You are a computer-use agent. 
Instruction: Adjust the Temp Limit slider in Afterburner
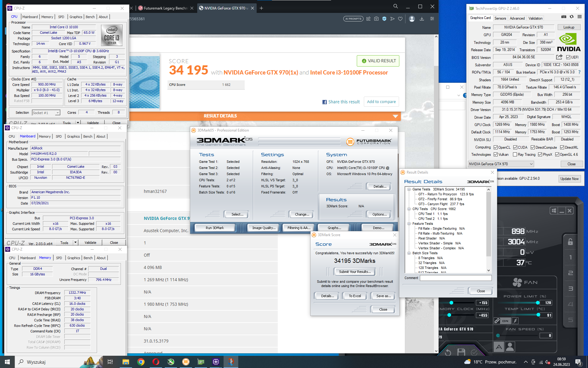click(538, 315)
